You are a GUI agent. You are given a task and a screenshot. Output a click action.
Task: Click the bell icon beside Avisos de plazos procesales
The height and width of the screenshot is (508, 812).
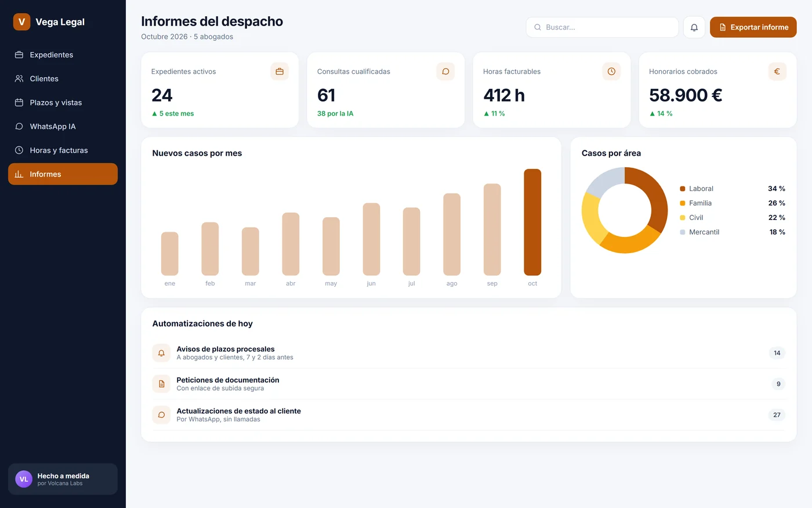161,353
